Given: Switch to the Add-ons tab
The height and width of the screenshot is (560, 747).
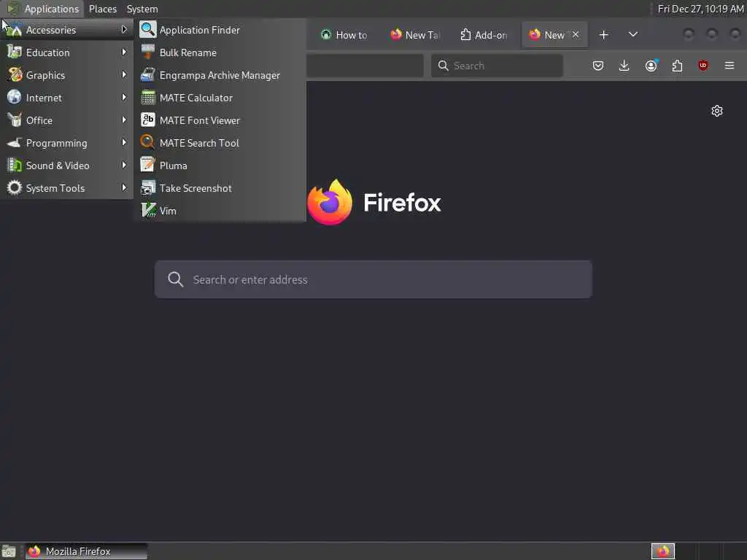Looking at the screenshot, I should click(x=484, y=35).
